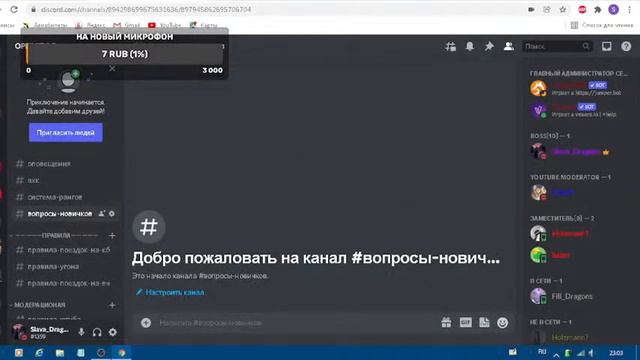This screenshot has width=640, height=360.
Task: Click the Slava_Drag user avatar
Action: pyautogui.click(x=19, y=332)
